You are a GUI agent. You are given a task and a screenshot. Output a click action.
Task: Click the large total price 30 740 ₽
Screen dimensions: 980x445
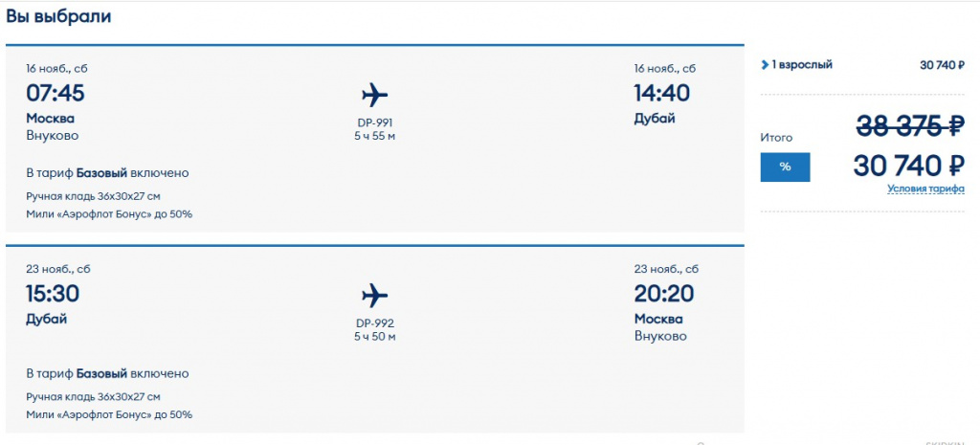coord(908,166)
